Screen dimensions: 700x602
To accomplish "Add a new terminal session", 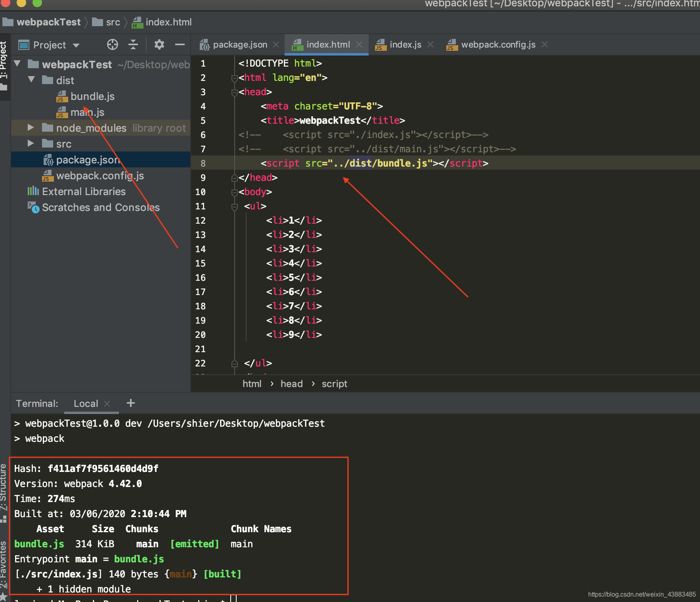I will tap(131, 403).
